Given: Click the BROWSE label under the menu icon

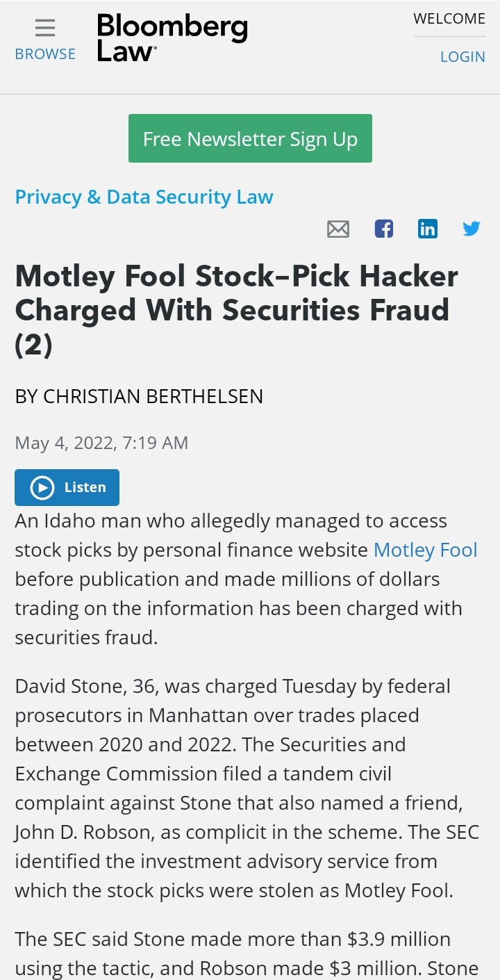Looking at the screenshot, I should pos(45,54).
